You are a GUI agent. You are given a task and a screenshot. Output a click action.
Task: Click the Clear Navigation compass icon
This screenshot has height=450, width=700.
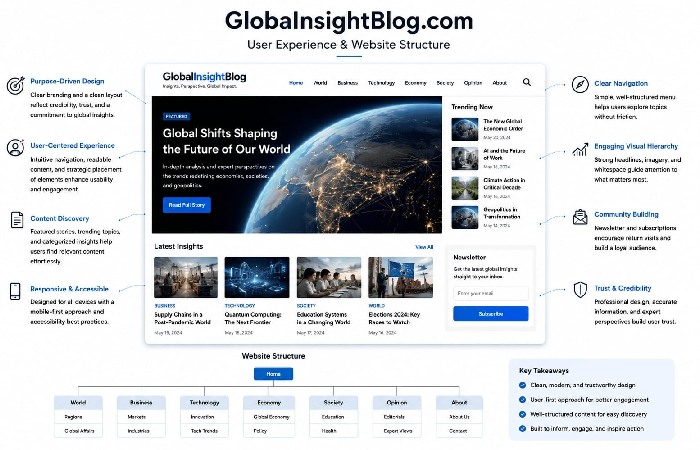[580, 84]
